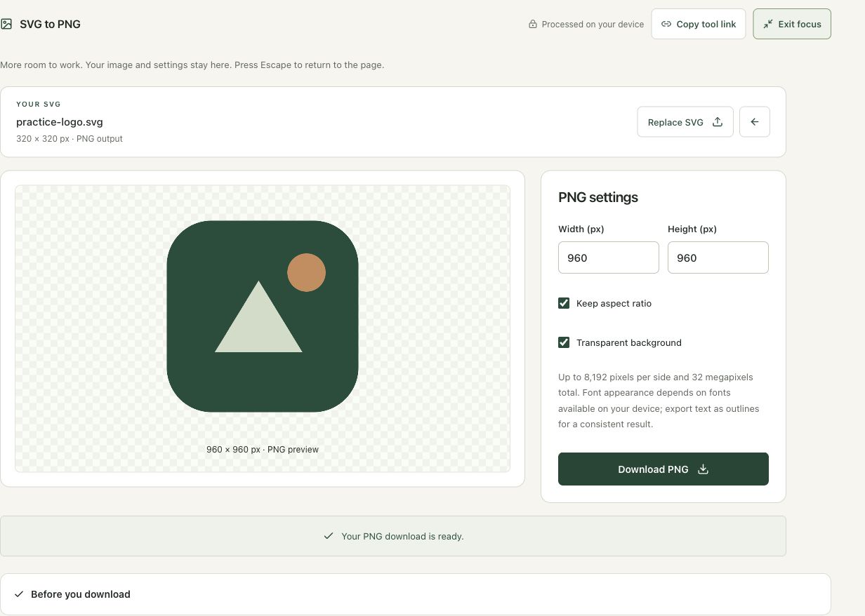The image size is (865, 616).
Task: Click the back arrow button
Action: click(x=755, y=122)
